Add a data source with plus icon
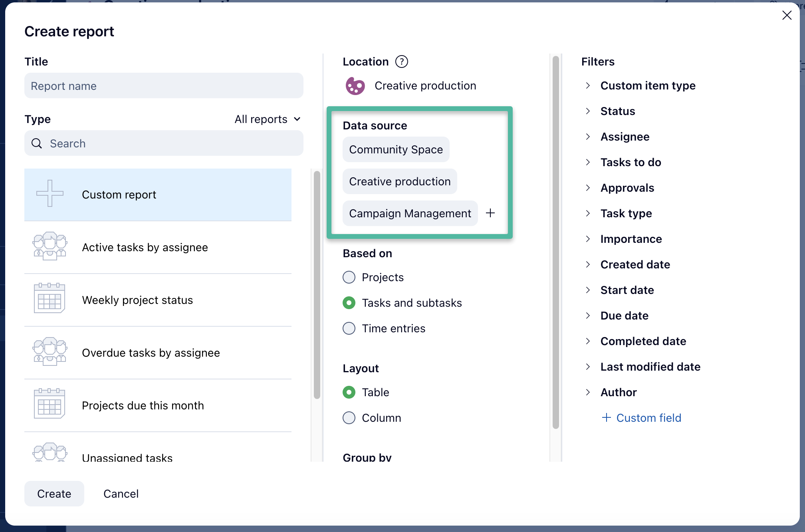The image size is (805, 532). pos(490,213)
